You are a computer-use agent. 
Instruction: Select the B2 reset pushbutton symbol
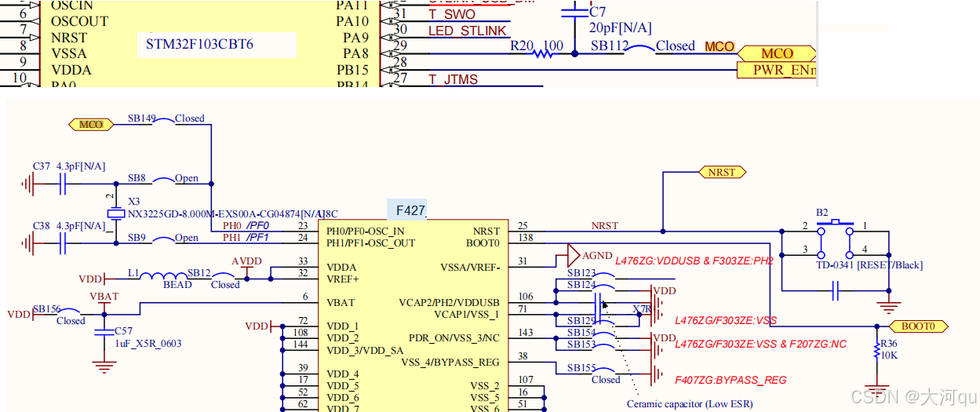click(x=835, y=239)
